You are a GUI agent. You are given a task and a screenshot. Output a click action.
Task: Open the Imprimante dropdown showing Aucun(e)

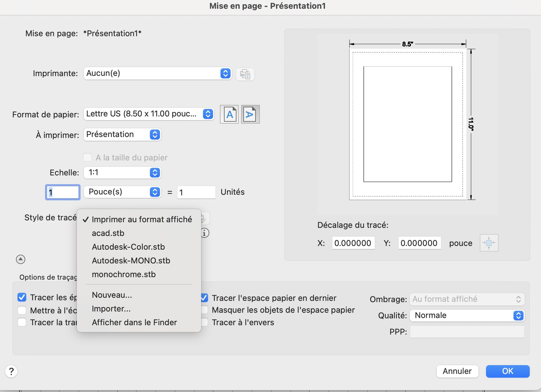click(x=157, y=73)
